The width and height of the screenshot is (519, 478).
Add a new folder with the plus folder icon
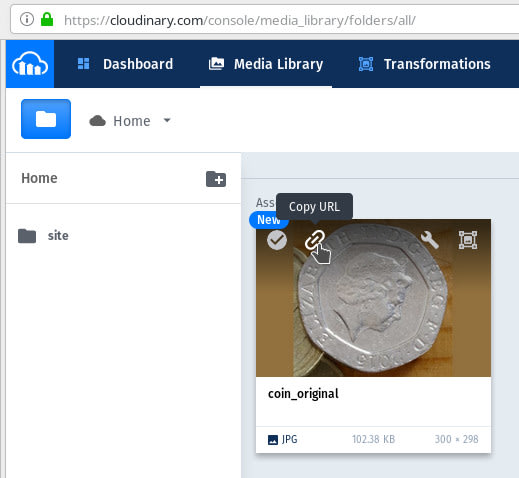point(216,179)
